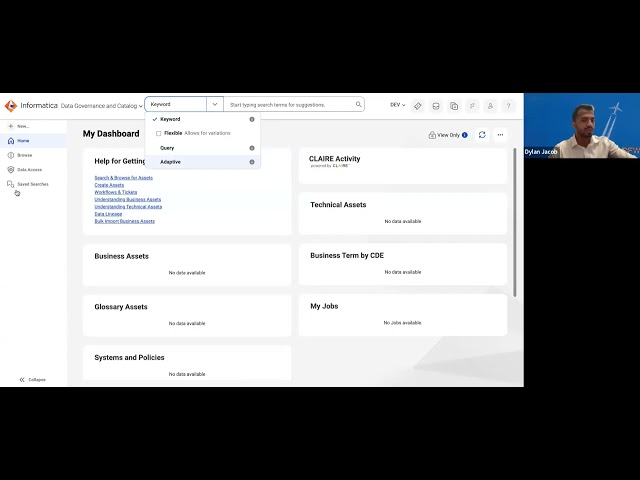Click the Saved Searches icon in sidebar

pos(11,184)
